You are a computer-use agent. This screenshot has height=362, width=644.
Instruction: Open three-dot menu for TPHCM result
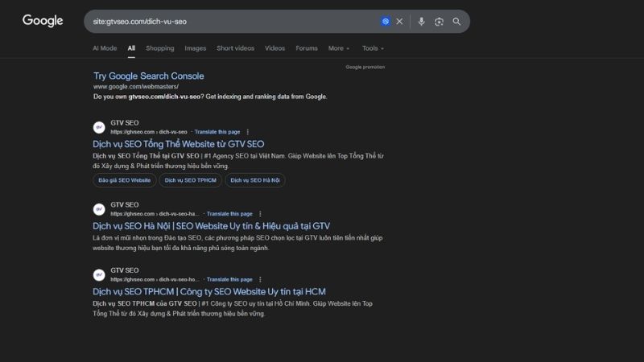260,279
